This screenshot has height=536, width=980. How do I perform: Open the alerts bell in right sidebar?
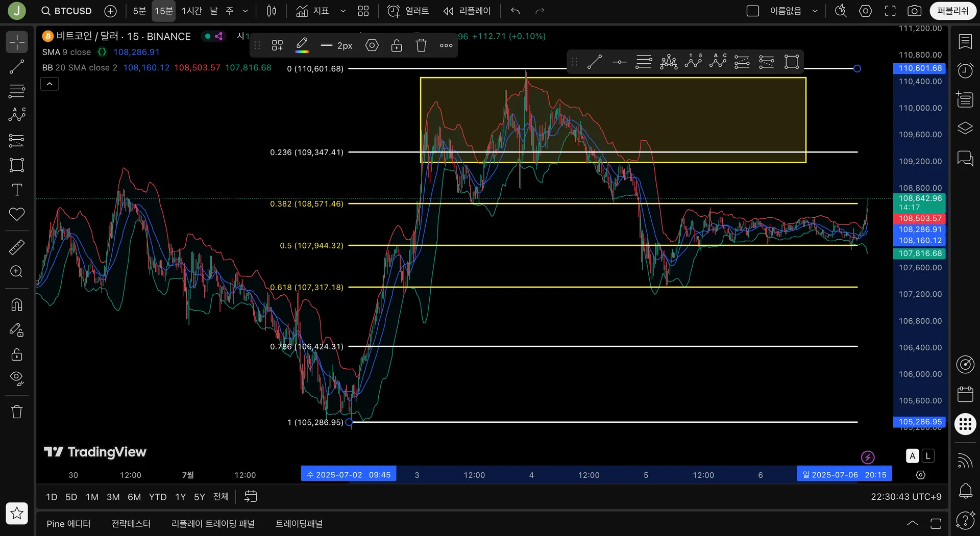[965, 491]
